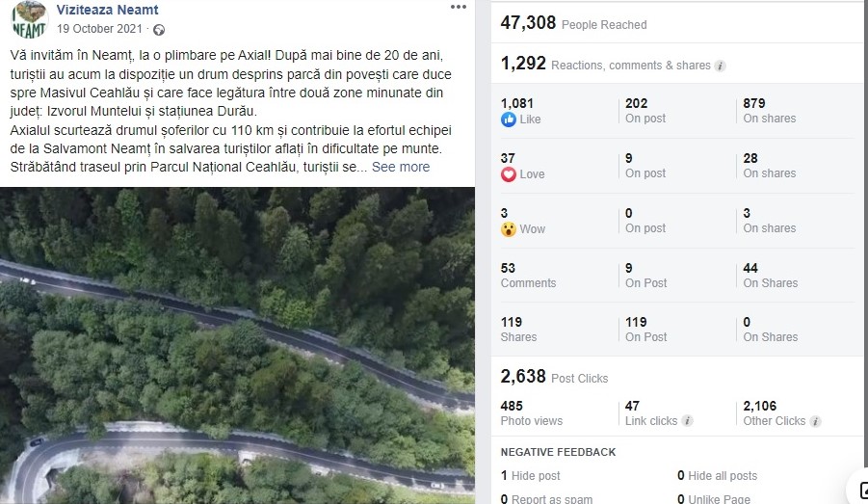Click the 485 Photo views stat
Viewport: 868px width, 504px height.
532,413
